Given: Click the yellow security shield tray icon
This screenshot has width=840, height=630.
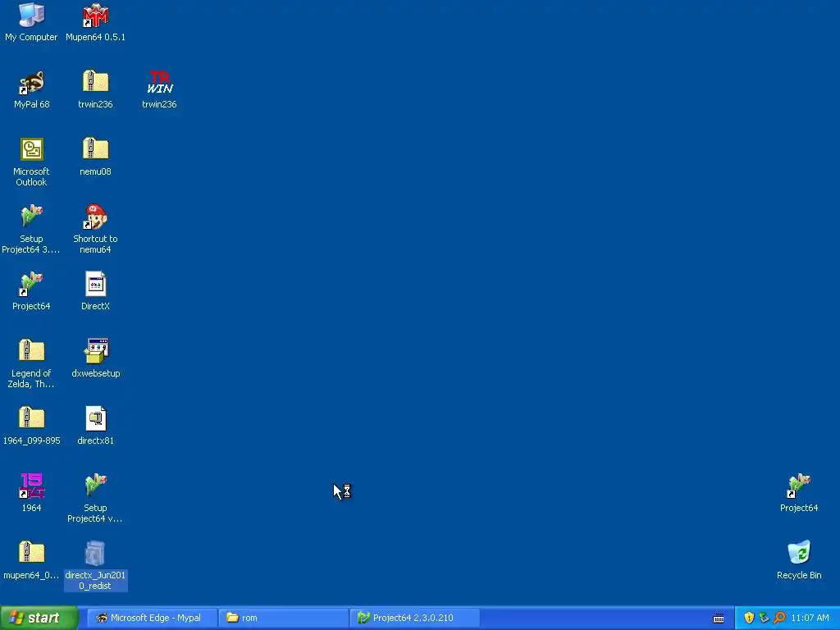Looking at the screenshot, I should click(x=749, y=618).
